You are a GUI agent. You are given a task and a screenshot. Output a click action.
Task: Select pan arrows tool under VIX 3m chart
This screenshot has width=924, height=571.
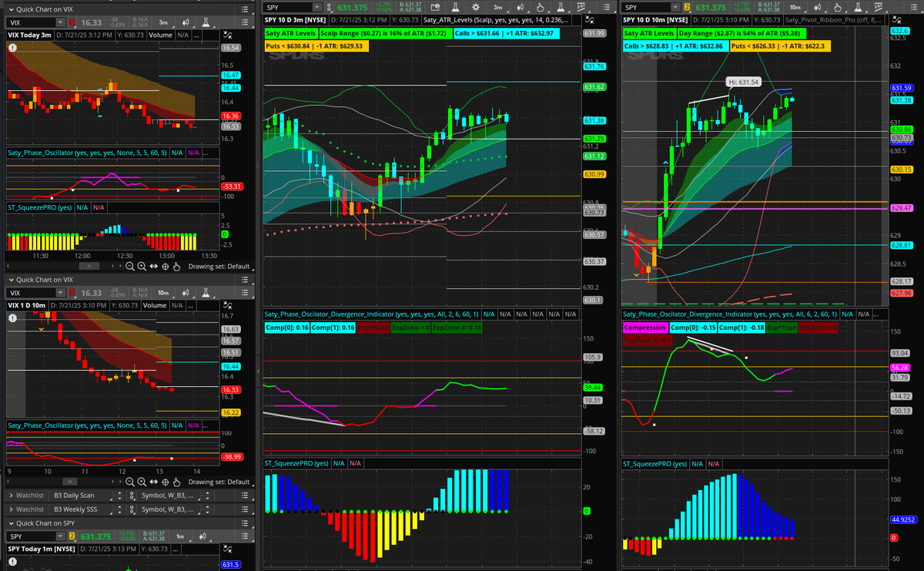(154, 267)
